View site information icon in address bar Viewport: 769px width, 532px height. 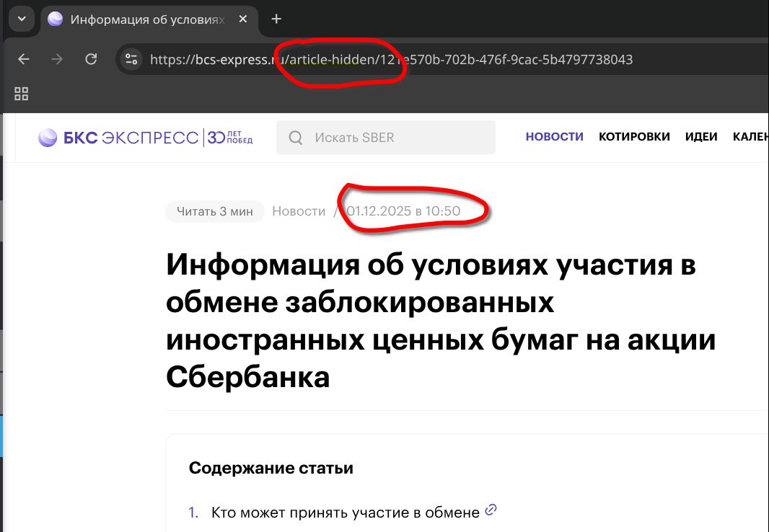(x=131, y=59)
